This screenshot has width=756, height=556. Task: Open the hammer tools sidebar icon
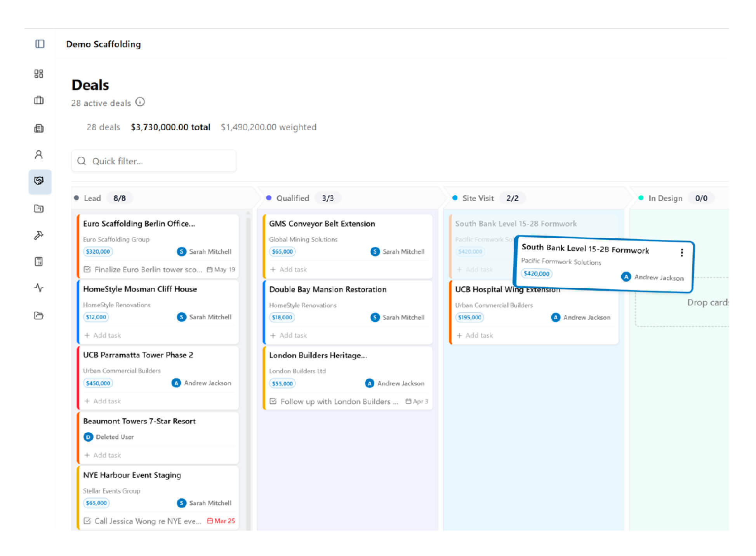[x=39, y=235]
